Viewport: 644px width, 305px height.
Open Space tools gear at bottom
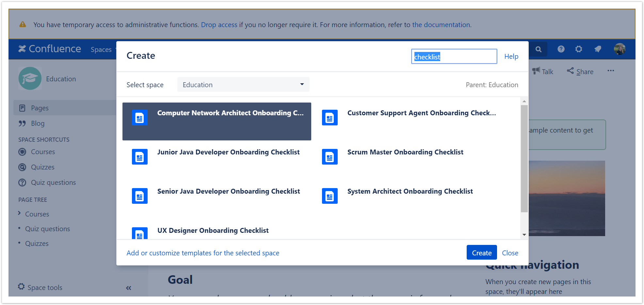[22, 286]
